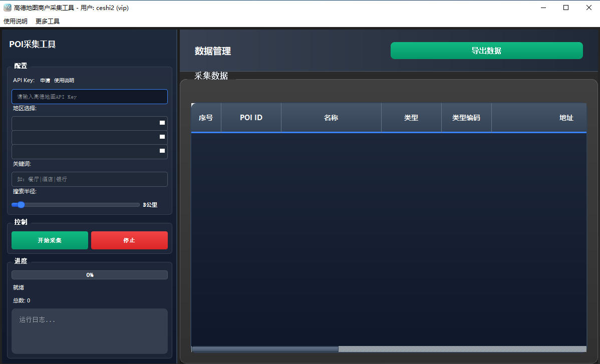
Task: Click the red 停止 stop button
Action: [x=129, y=240]
